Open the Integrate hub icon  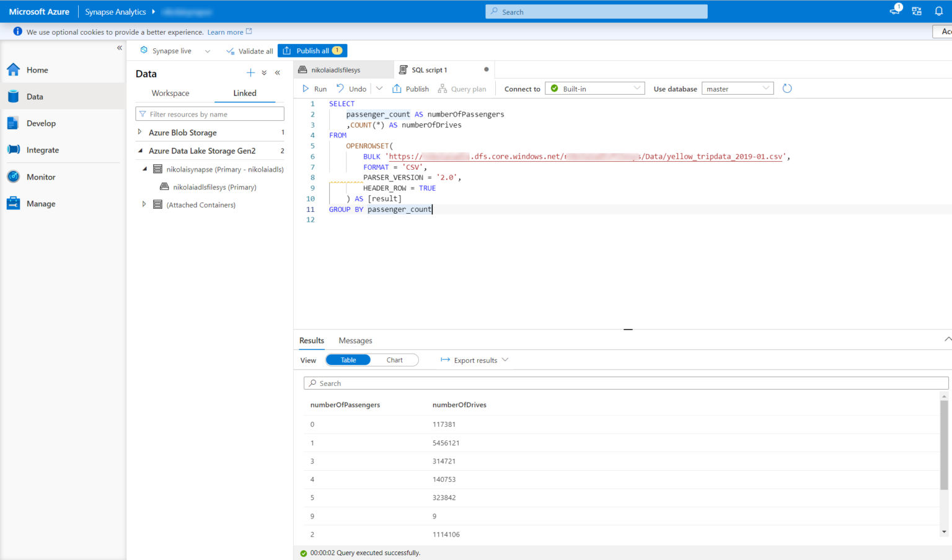pos(14,150)
